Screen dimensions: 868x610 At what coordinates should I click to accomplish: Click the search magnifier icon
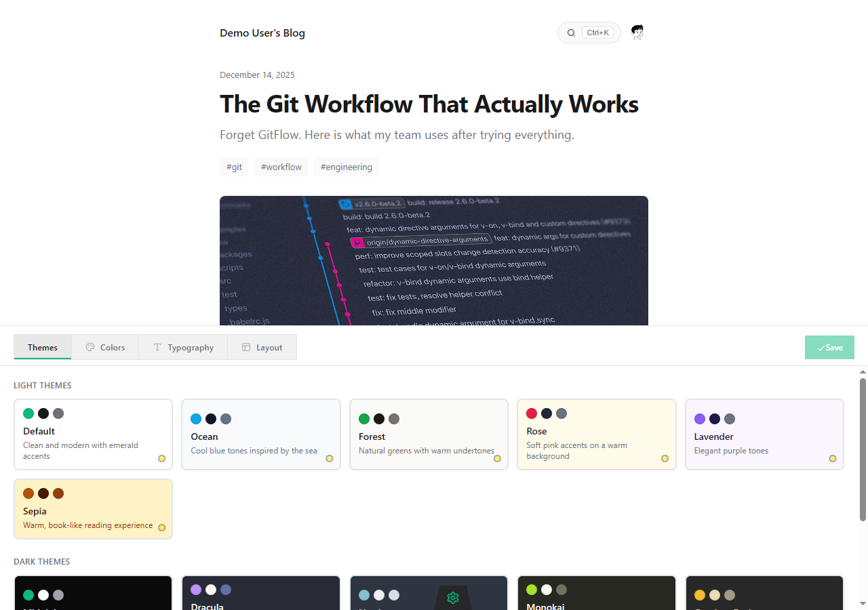[x=571, y=33]
